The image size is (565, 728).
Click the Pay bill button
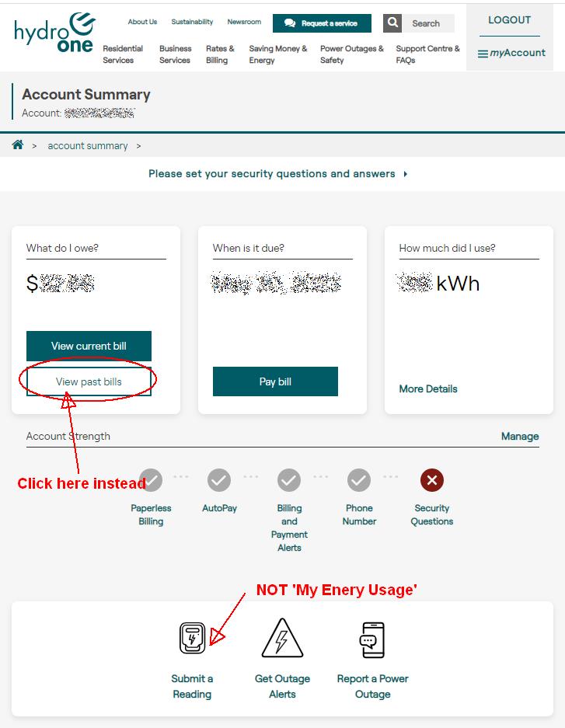(275, 381)
